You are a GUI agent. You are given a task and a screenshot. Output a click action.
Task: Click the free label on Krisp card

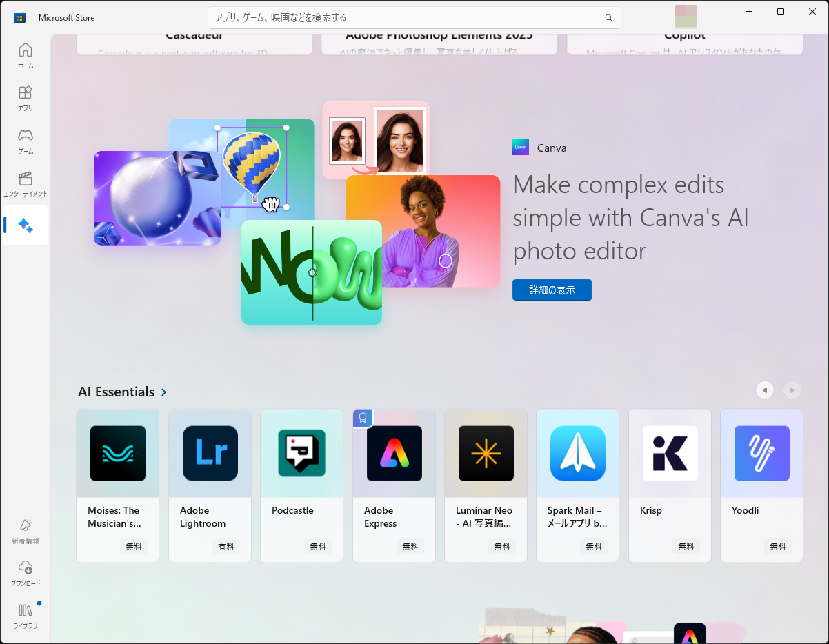pyautogui.click(x=686, y=546)
